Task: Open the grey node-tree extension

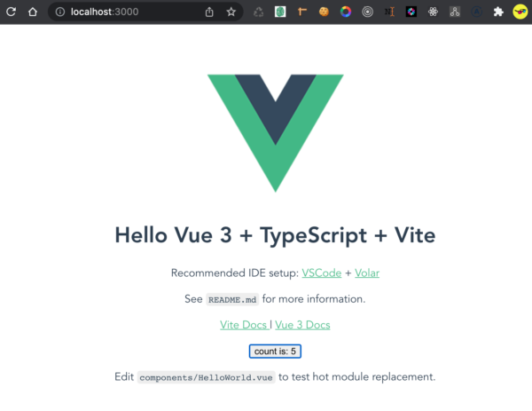Action: [x=455, y=12]
